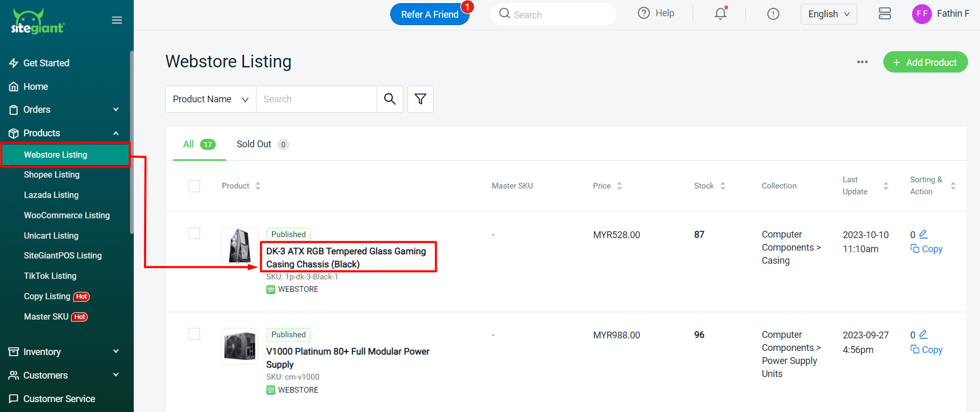Click the hamburger menu collapse icon
This screenshot has width=980, height=412.
(117, 20)
